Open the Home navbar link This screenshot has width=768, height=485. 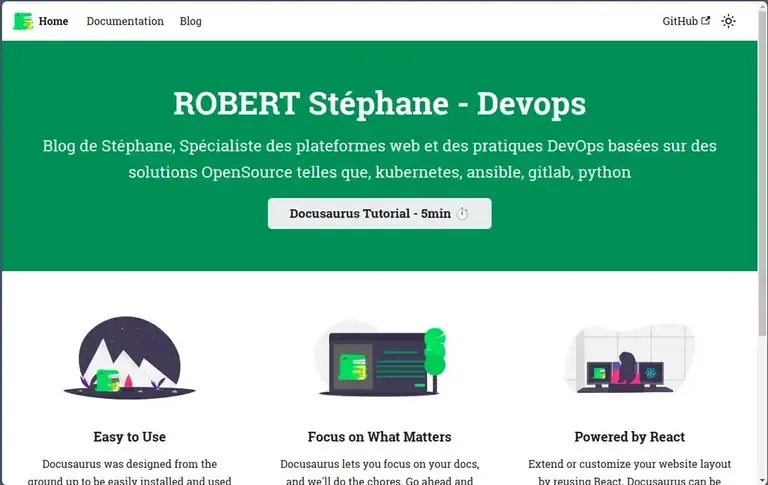pos(53,21)
